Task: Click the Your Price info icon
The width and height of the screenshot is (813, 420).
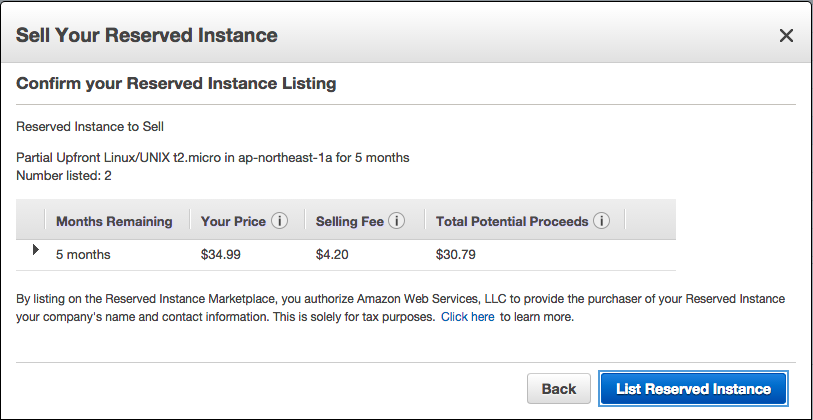Action: click(280, 221)
